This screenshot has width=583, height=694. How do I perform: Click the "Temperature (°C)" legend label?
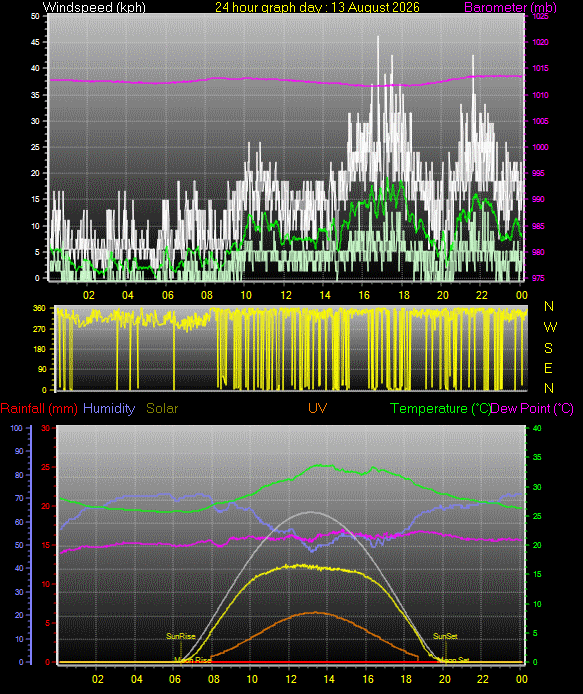tap(440, 408)
